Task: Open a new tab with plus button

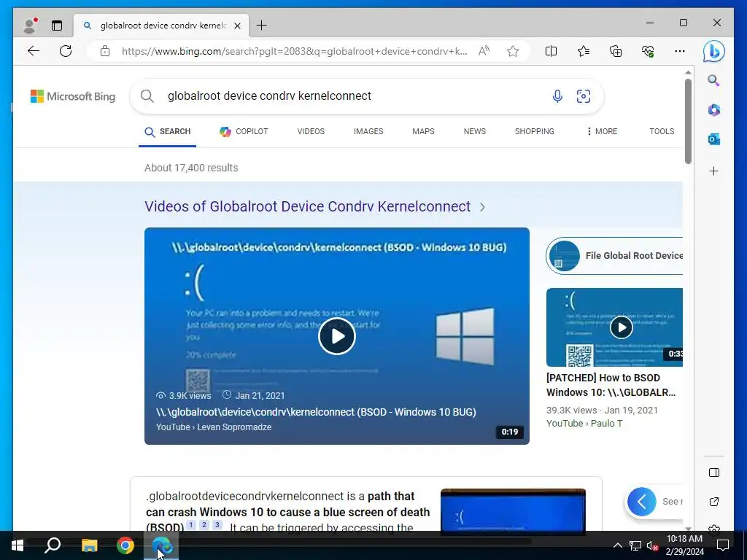Action: point(262,26)
